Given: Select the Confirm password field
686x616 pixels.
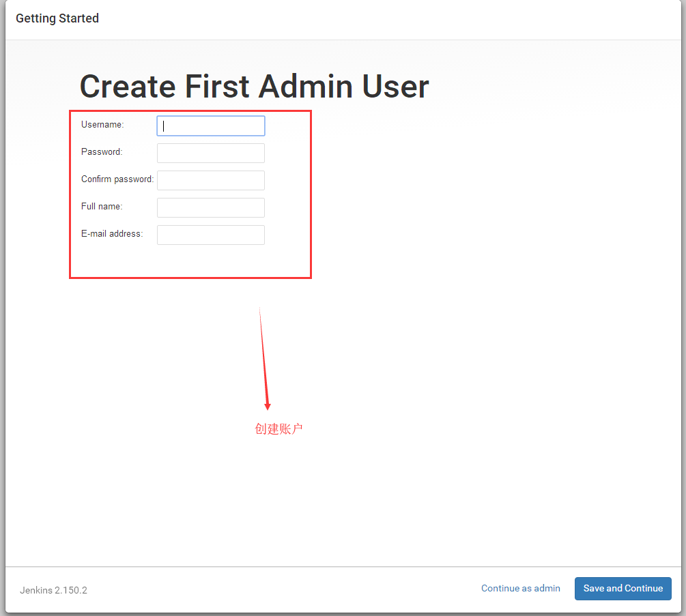Looking at the screenshot, I should coord(211,180).
